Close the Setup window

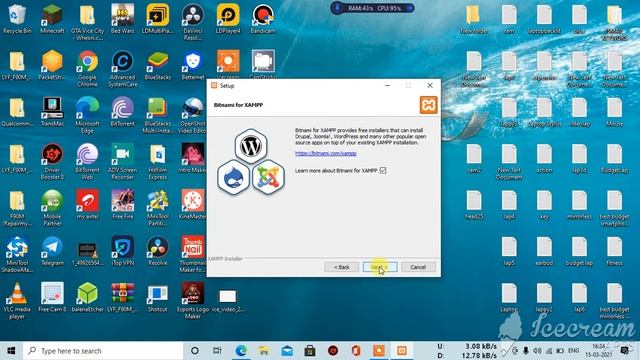click(x=430, y=85)
